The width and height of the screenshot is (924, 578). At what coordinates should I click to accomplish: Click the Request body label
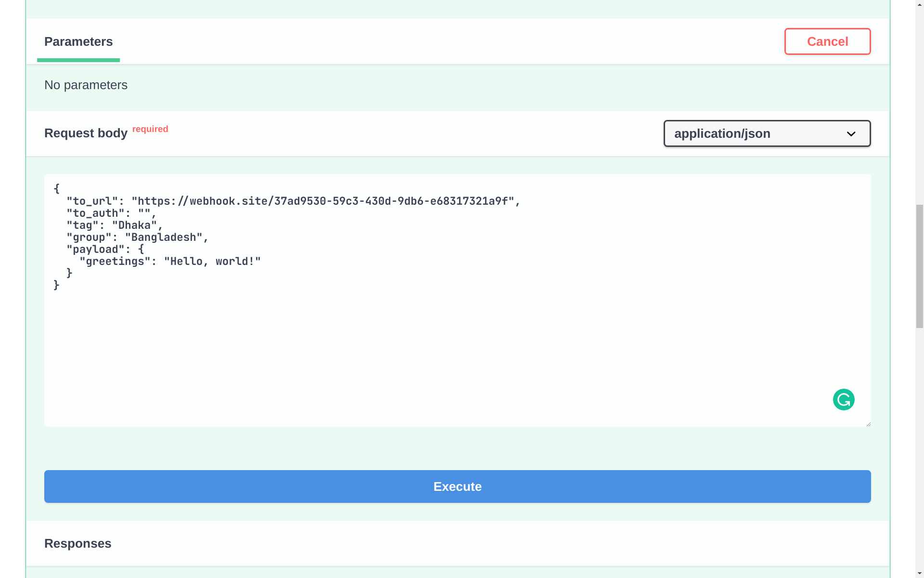coord(86,133)
